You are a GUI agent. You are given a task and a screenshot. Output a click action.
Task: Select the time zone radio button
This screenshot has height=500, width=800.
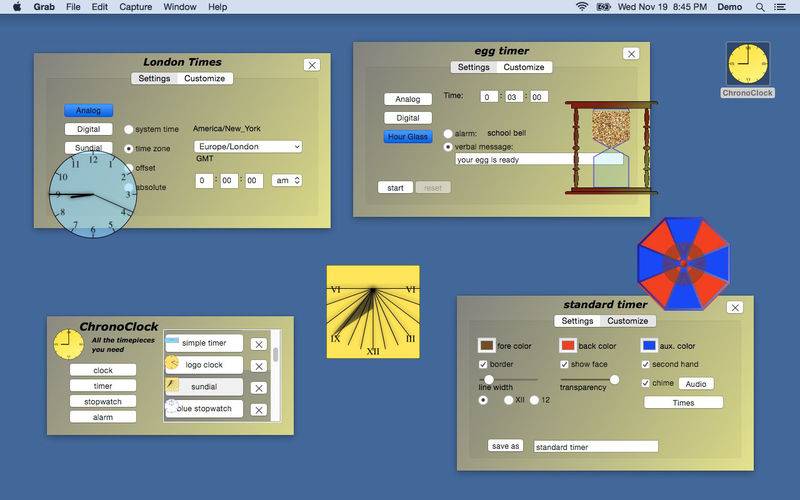click(129, 149)
